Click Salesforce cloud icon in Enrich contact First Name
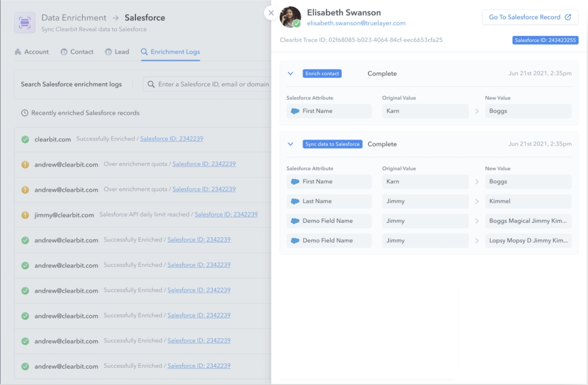The height and width of the screenshot is (385, 588). coord(295,111)
